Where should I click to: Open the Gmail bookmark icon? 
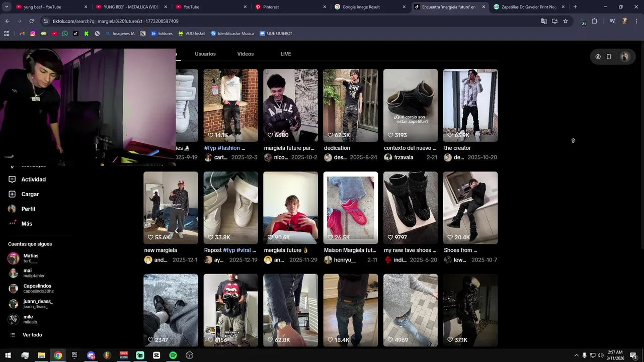pyautogui.click(x=22, y=34)
